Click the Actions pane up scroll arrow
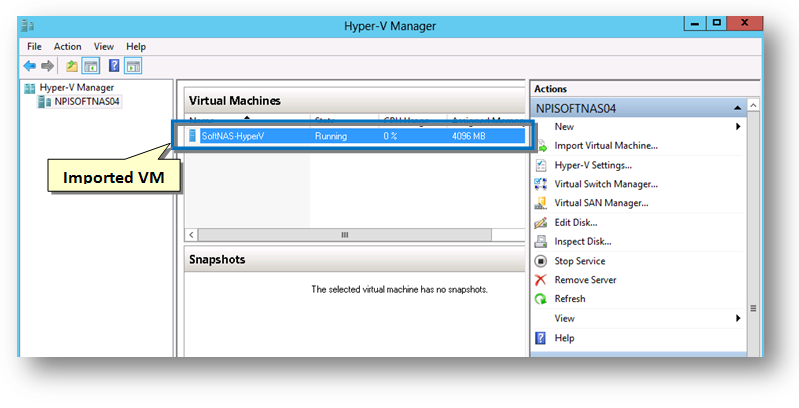Image resolution: width=799 pixels, height=408 pixels. point(753,105)
